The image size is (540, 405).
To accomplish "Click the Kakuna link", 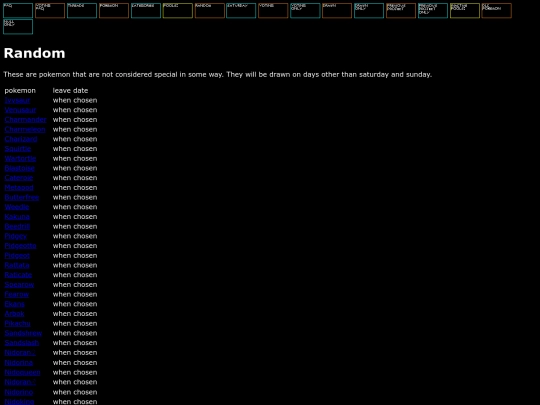I will pyautogui.click(x=17, y=217).
